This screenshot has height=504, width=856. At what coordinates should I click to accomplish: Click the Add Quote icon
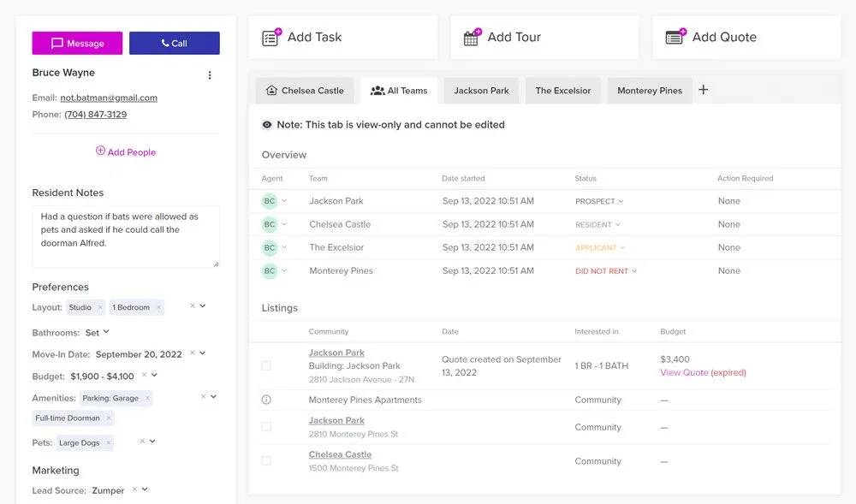(675, 38)
